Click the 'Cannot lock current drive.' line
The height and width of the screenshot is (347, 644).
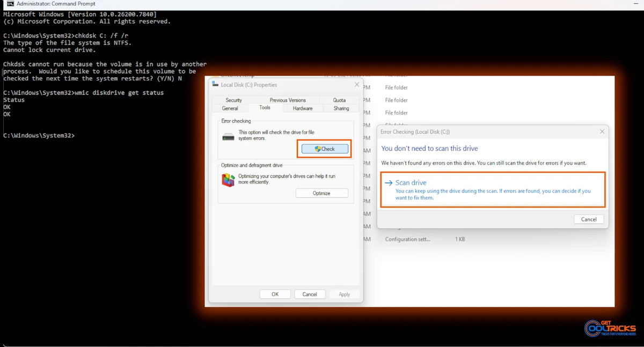[x=49, y=50]
